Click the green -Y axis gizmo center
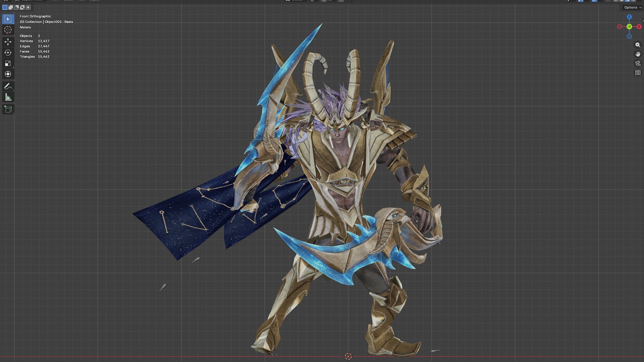Screen dimensions: 644x362 [x=629, y=27]
